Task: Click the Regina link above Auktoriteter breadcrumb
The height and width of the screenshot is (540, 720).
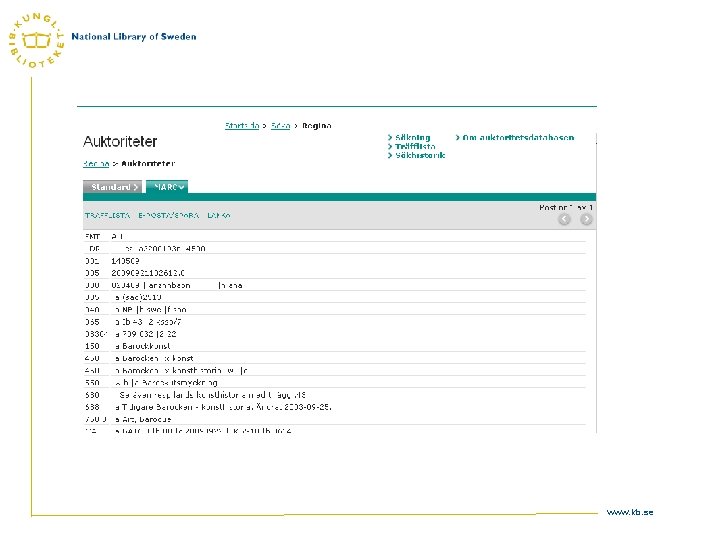Action: (96, 163)
